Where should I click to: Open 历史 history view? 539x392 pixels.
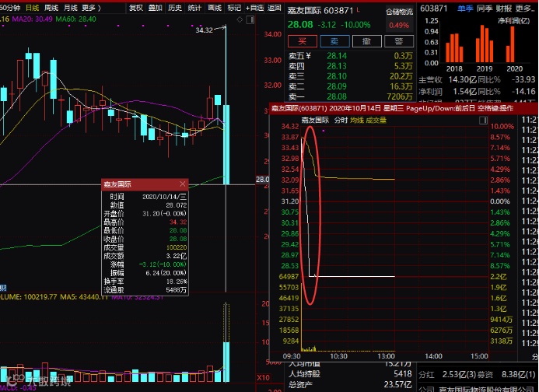[175, 8]
